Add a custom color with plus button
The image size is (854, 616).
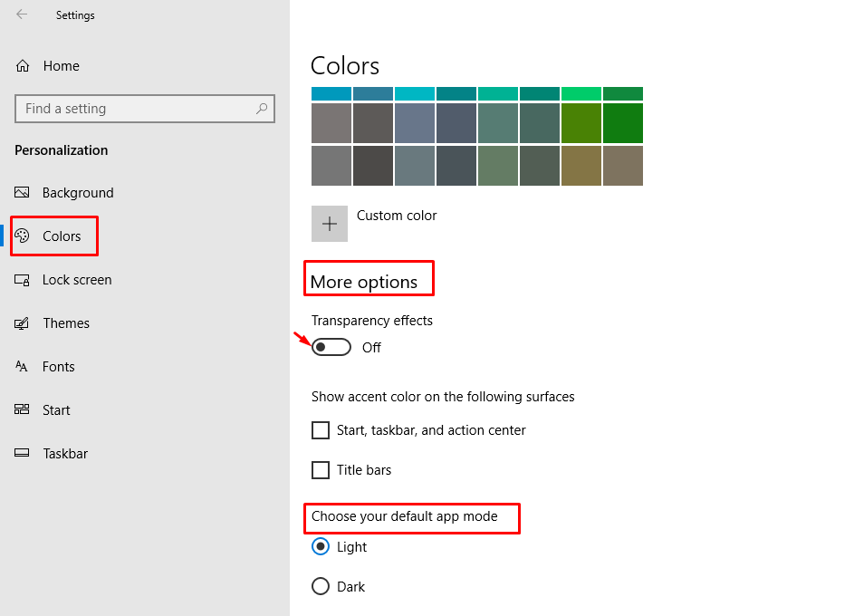coord(330,224)
